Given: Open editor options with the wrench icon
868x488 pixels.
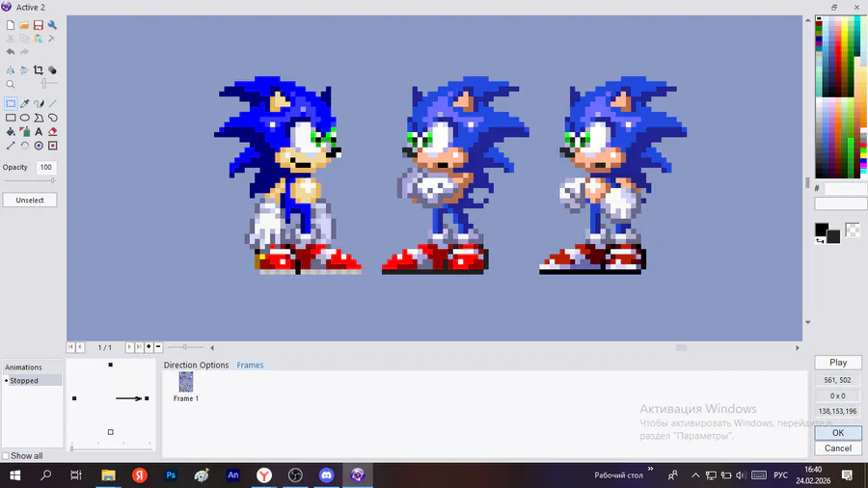Looking at the screenshot, I should (52, 25).
